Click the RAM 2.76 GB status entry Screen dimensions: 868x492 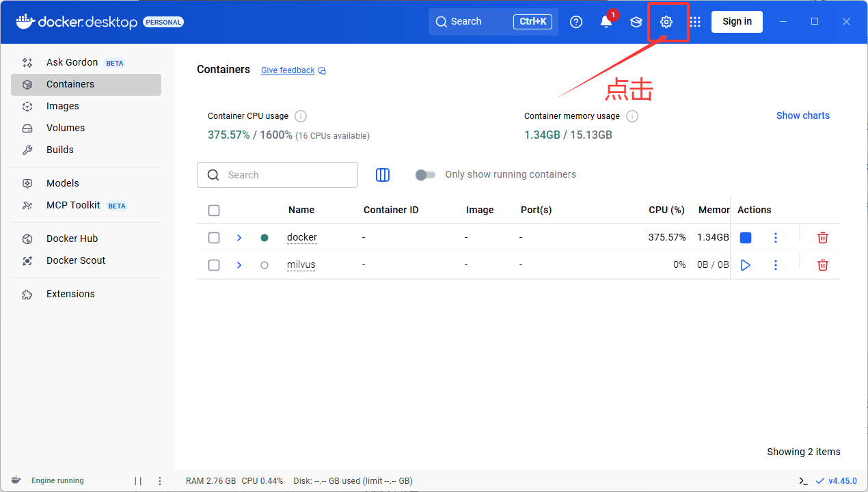[211, 481]
